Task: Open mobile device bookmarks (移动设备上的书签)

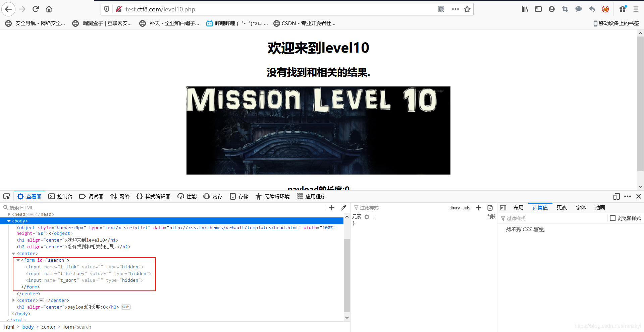Action: click(x=616, y=23)
